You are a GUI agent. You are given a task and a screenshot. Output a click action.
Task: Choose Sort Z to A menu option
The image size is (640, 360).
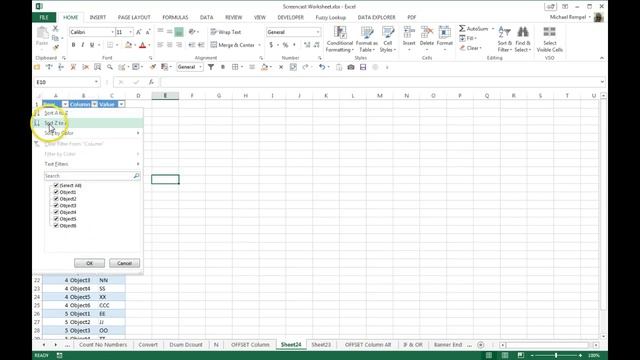pos(88,123)
